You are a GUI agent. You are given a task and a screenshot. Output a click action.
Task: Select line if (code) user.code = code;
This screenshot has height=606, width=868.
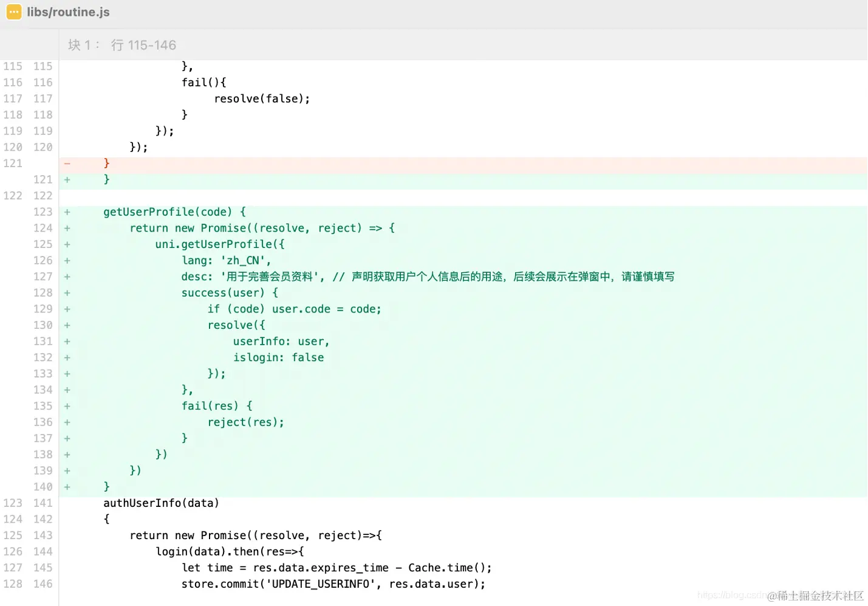click(x=295, y=309)
